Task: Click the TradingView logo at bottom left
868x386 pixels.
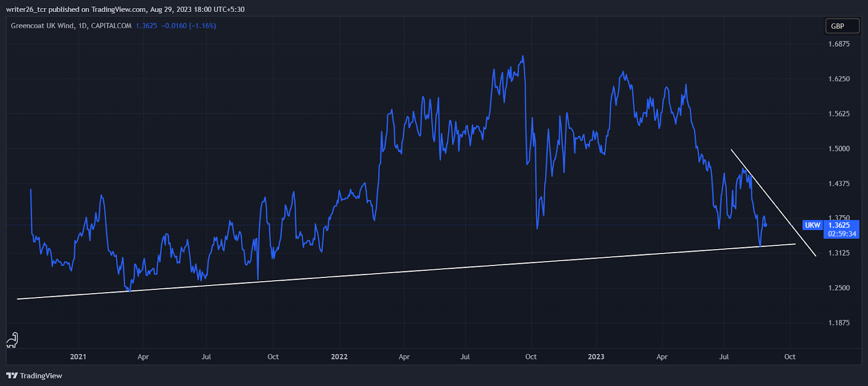Action: point(34,376)
